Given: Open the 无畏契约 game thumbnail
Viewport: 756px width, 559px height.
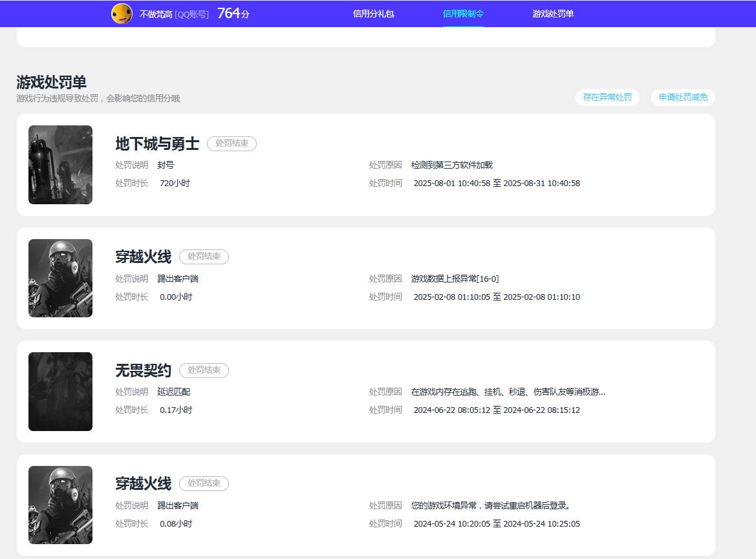Looking at the screenshot, I should point(60,392).
